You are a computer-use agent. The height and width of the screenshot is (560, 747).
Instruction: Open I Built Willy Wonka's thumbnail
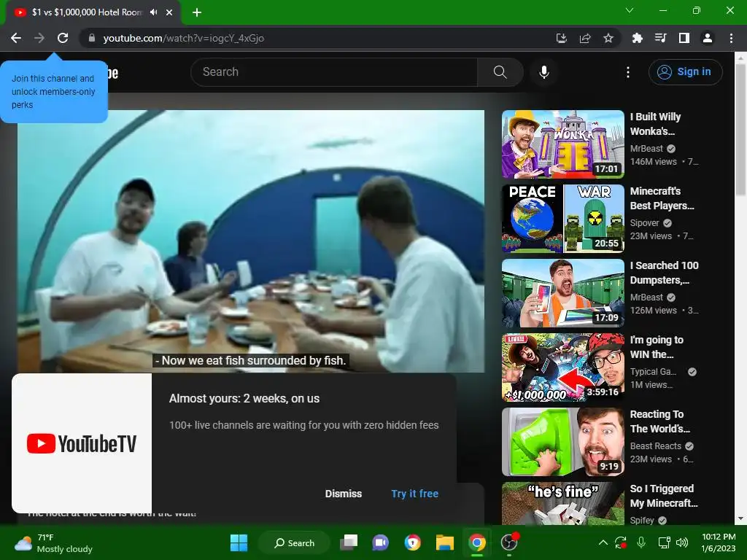point(563,144)
